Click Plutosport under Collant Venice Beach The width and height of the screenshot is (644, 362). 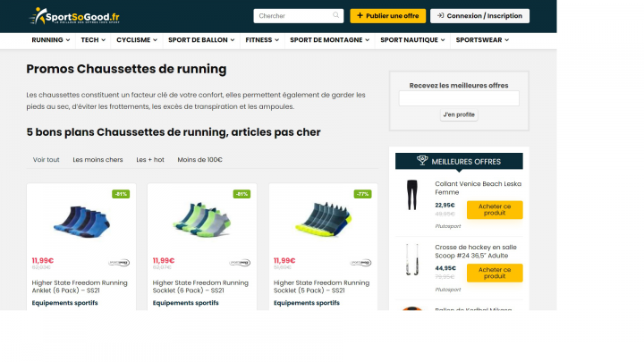tap(448, 226)
